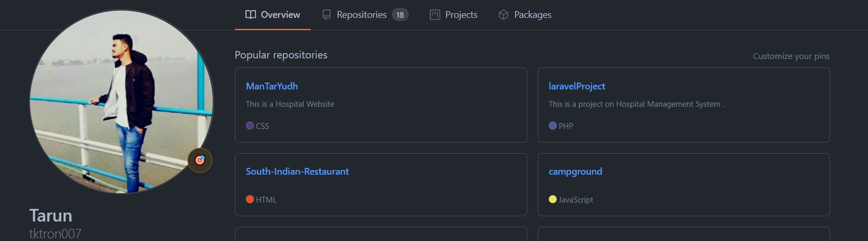Open Tarun's profile avatar photo
This screenshot has width=868, height=241.
point(122,102)
